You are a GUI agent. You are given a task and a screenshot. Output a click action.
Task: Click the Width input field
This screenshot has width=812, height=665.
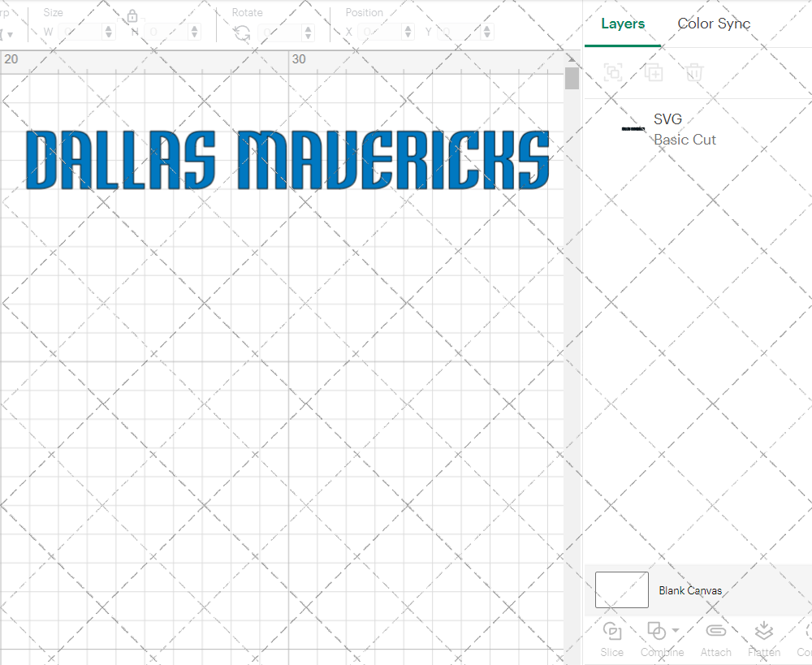tap(80, 32)
